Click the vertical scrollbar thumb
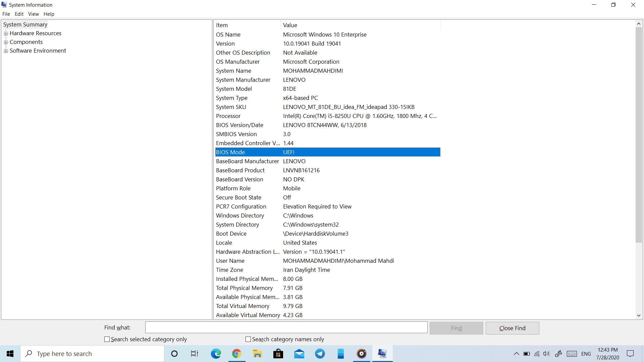Viewport: 644px width, 362px height. [639, 135]
